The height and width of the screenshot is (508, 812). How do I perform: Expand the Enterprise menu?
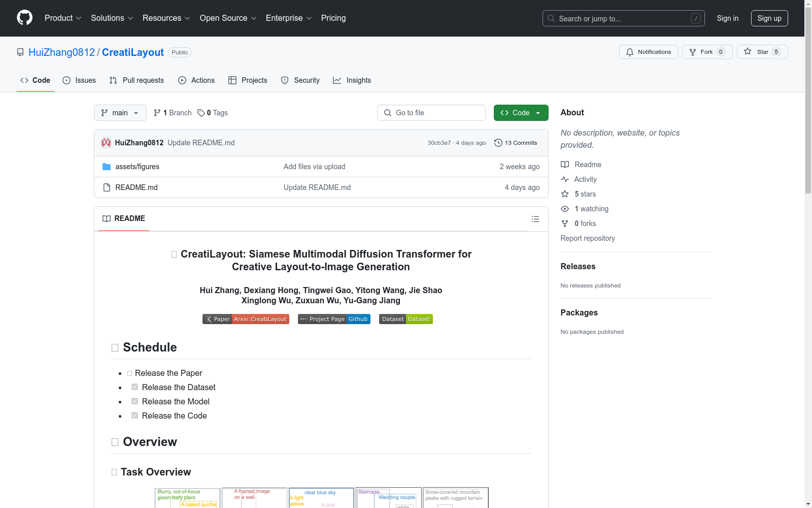coord(289,18)
